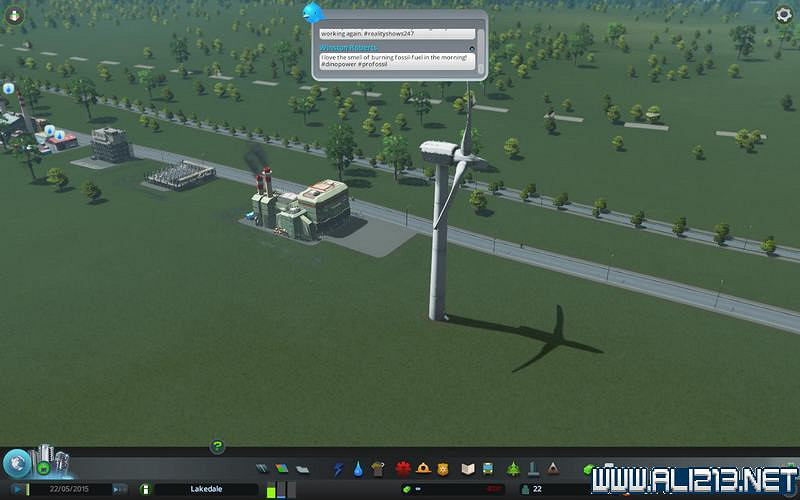Open game options gear menu
The width and height of the screenshot is (800, 500).
click(784, 14)
